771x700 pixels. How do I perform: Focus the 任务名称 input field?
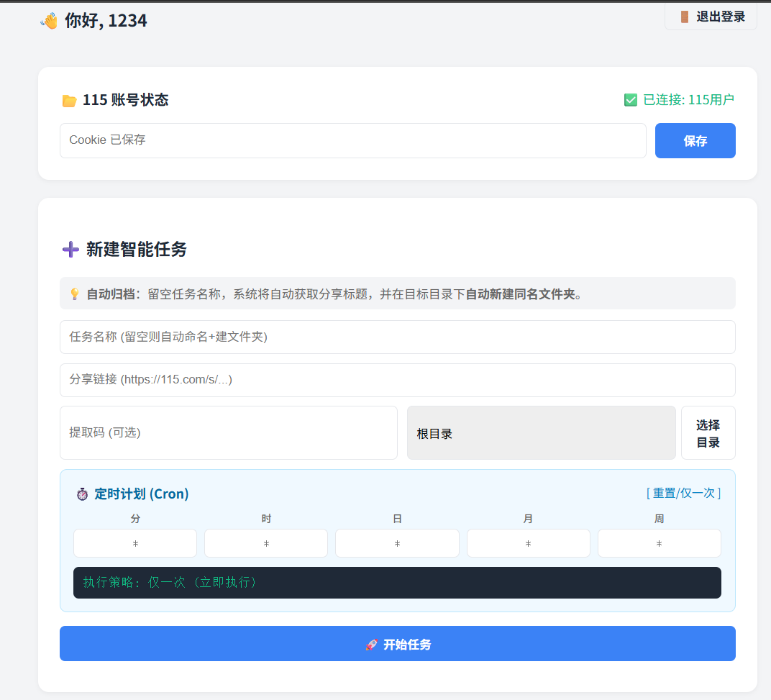click(397, 337)
